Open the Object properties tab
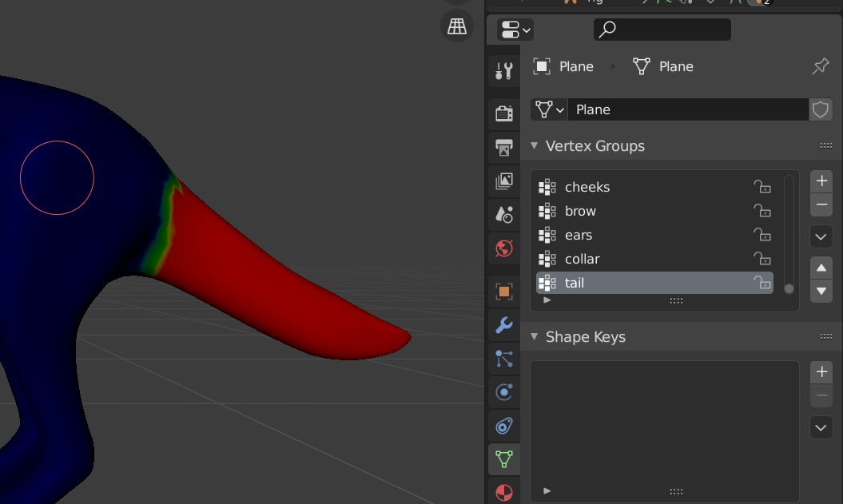843x504 pixels. coord(503,292)
